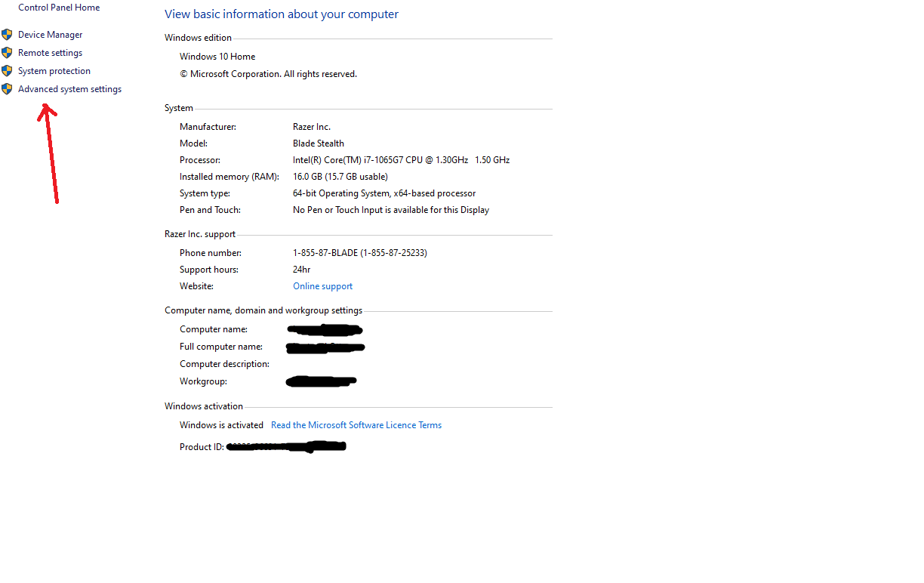924x583 pixels.
Task: Click the 'Windows is activated' status text
Action: click(222, 425)
